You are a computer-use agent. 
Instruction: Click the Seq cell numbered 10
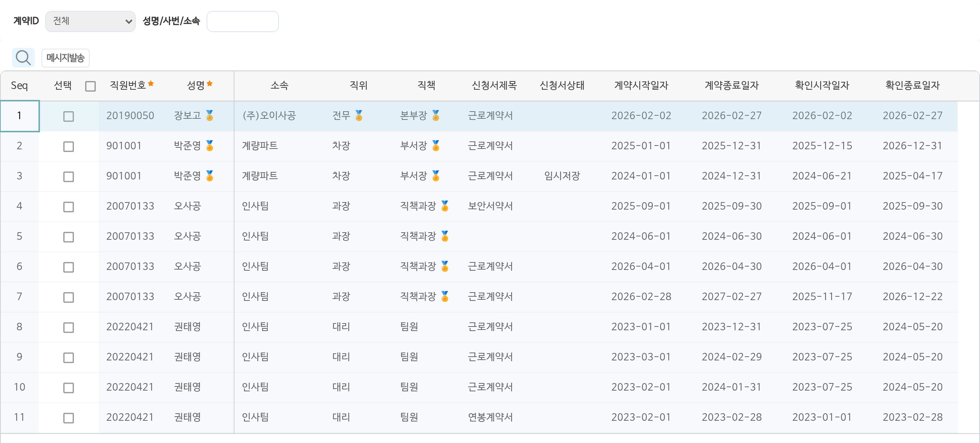pyautogui.click(x=19, y=387)
